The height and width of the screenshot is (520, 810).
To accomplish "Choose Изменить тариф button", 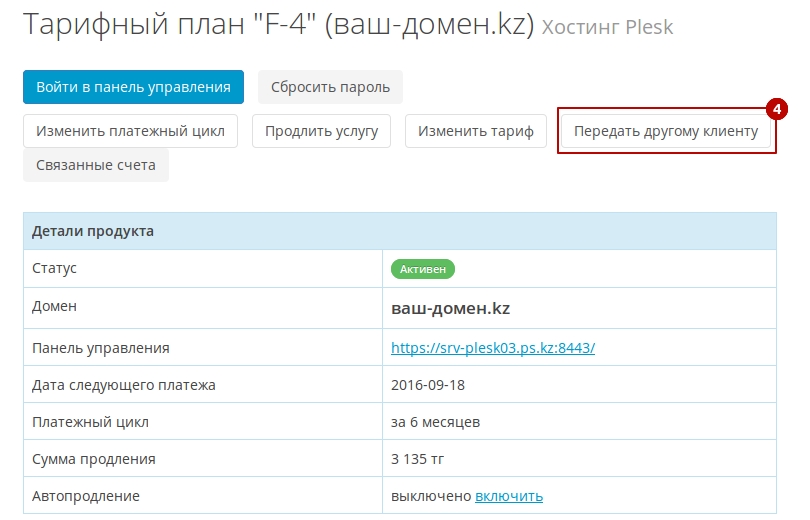I will click(x=476, y=131).
